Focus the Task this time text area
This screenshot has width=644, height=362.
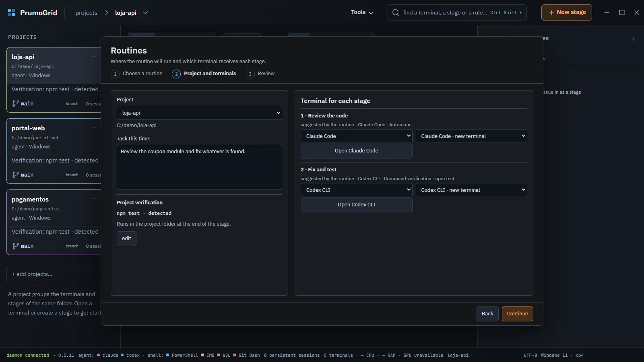click(x=199, y=167)
